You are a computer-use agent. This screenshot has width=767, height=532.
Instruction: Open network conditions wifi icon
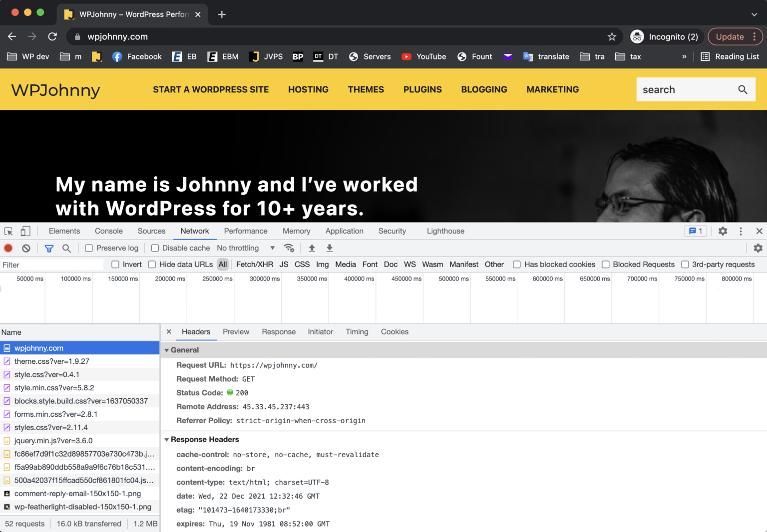coord(289,248)
